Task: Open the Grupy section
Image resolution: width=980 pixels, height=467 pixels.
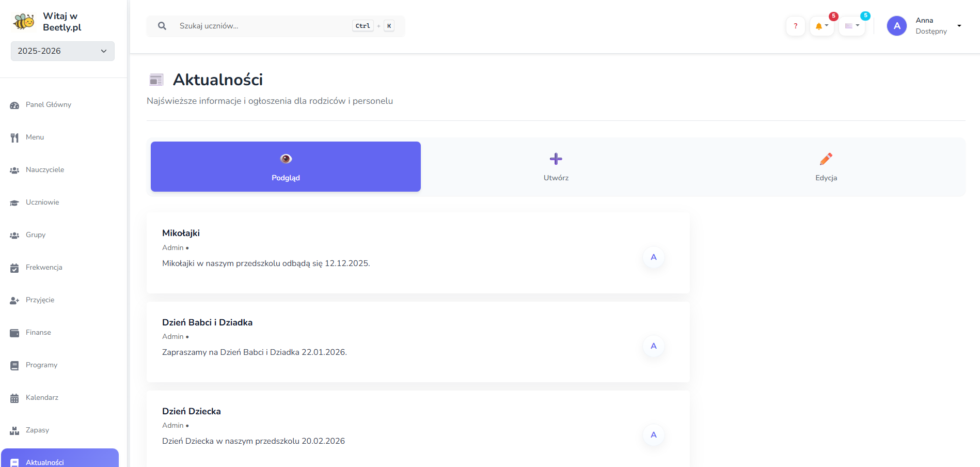Action: coord(35,235)
